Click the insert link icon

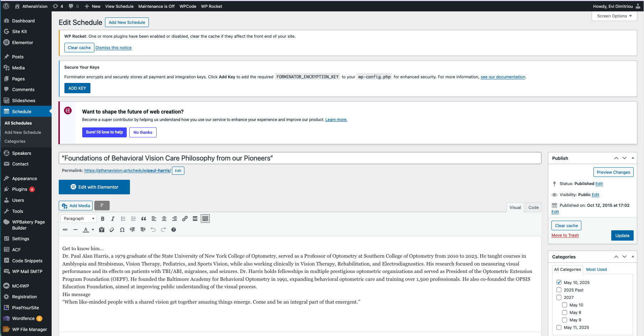185,219
